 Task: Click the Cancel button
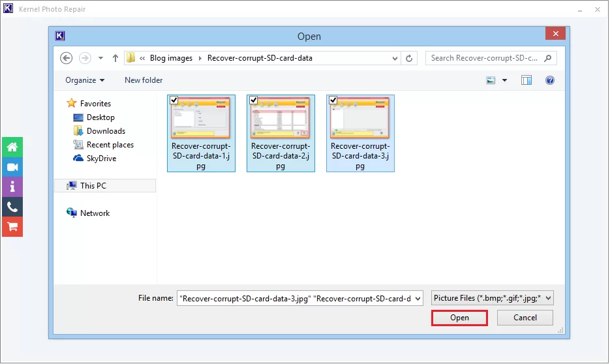click(525, 318)
